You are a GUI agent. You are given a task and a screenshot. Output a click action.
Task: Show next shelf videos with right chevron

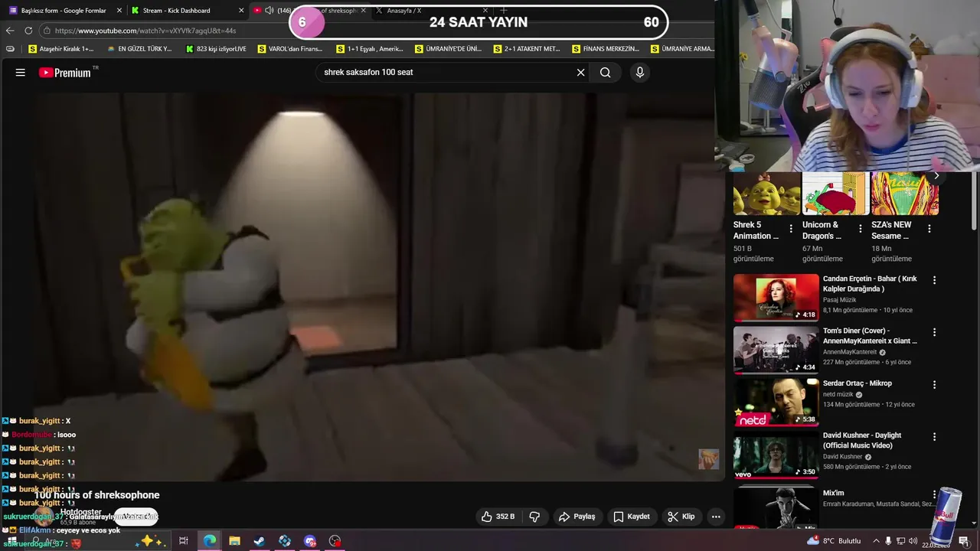pos(936,175)
